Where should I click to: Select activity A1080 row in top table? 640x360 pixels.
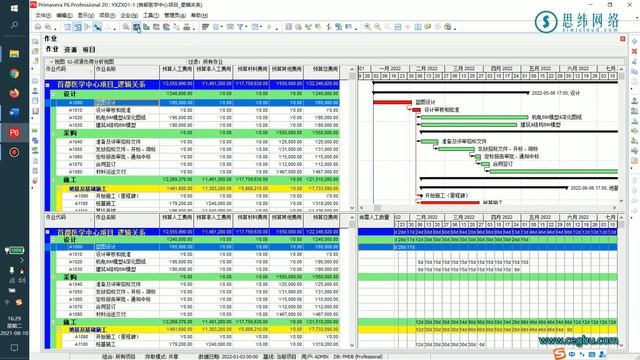pyautogui.click(x=198, y=172)
